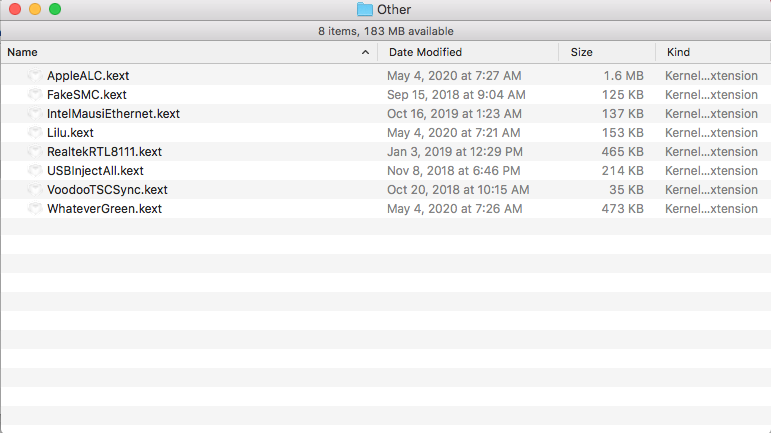Close the Other Finder window

click(x=15, y=9)
